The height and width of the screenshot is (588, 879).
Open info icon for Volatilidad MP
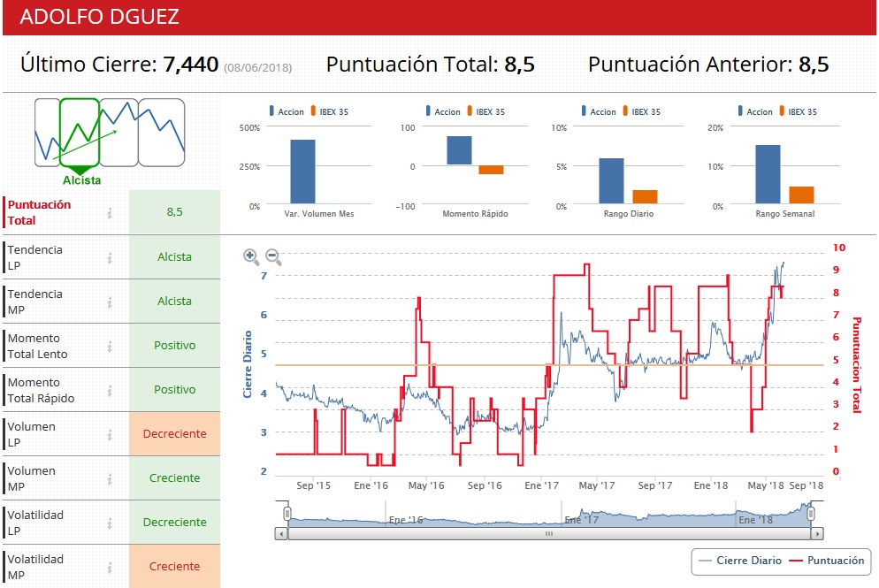coord(110,568)
